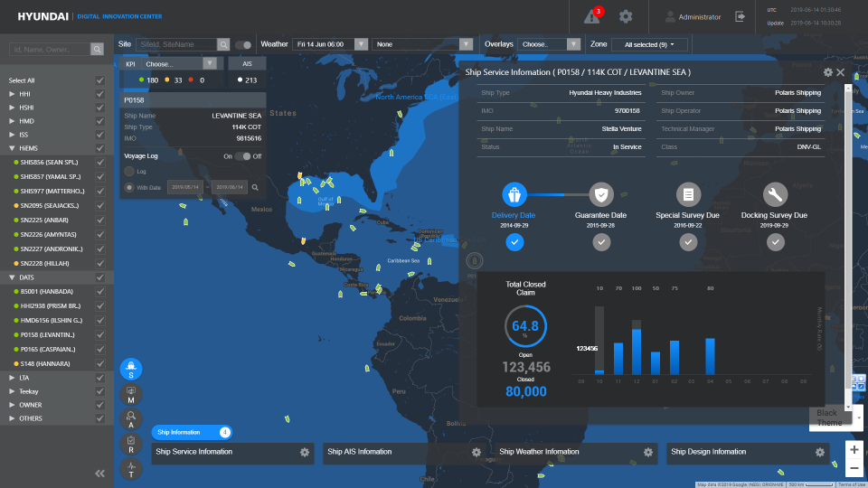The height and width of the screenshot is (488, 868).
Task: Open the settings gear in top header
Action: [x=626, y=16]
